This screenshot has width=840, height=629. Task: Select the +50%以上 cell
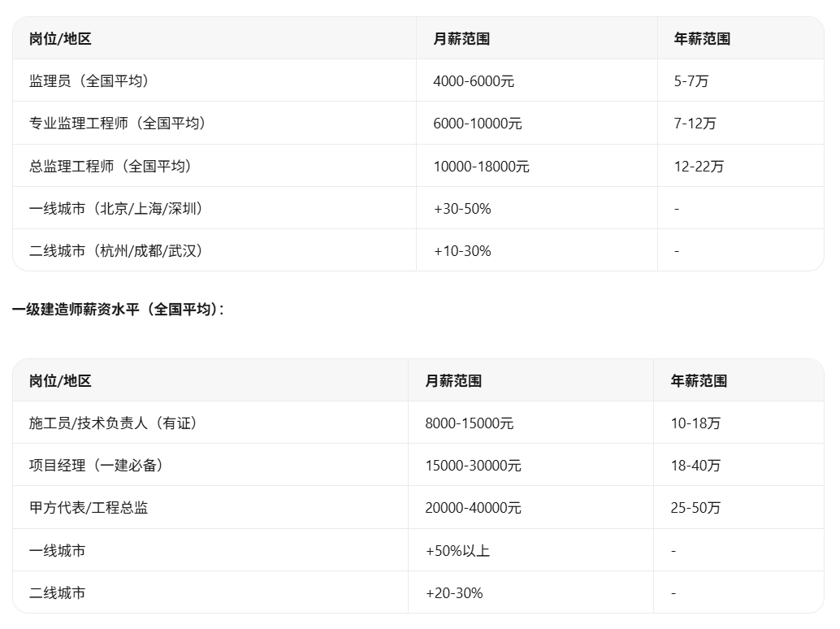tap(457, 551)
